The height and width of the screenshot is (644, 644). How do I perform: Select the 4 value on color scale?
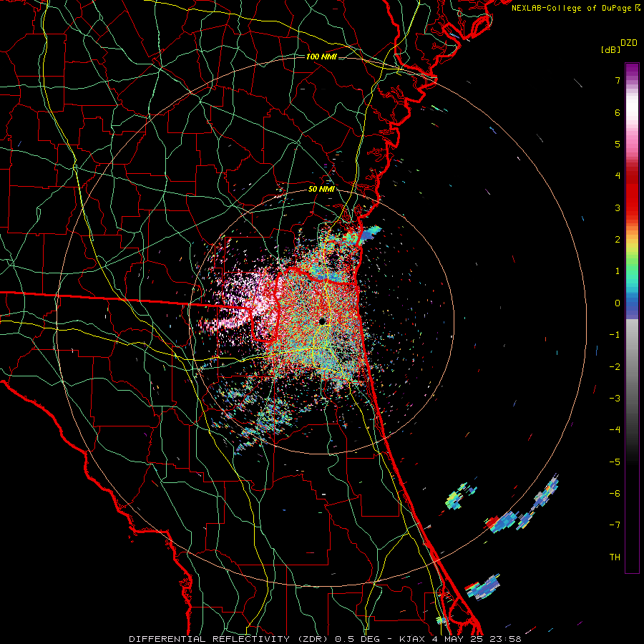point(618,175)
